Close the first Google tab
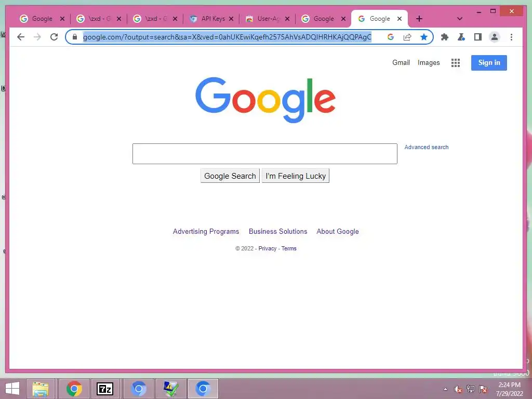The image size is (532, 399). (x=62, y=19)
